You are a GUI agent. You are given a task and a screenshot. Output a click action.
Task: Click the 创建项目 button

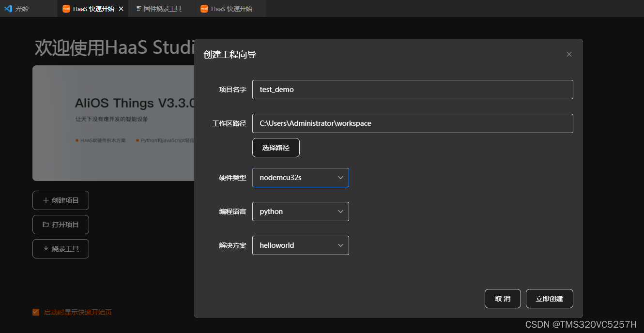[x=61, y=200]
